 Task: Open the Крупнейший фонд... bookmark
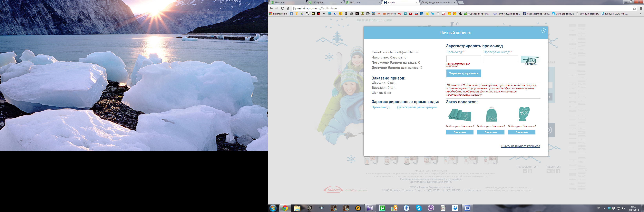[x=506, y=14]
